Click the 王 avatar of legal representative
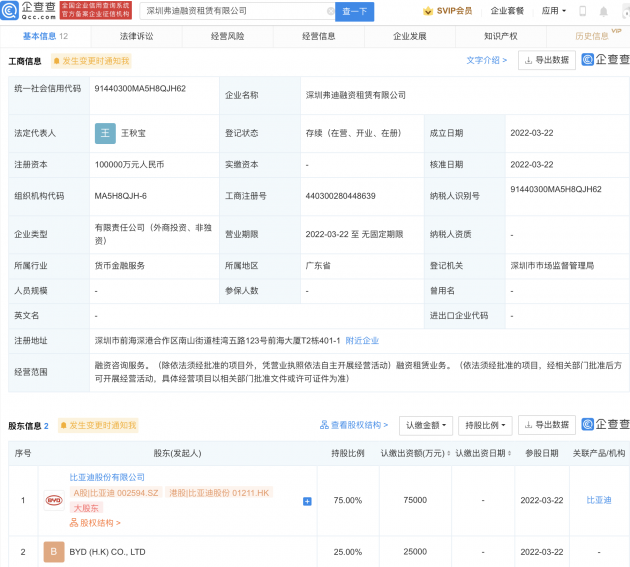The width and height of the screenshot is (630, 567). click(105, 133)
